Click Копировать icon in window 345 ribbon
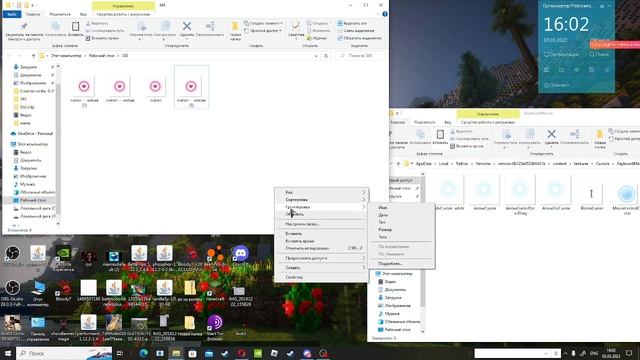This screenshot has height=360, width=640. coord(56,29)
